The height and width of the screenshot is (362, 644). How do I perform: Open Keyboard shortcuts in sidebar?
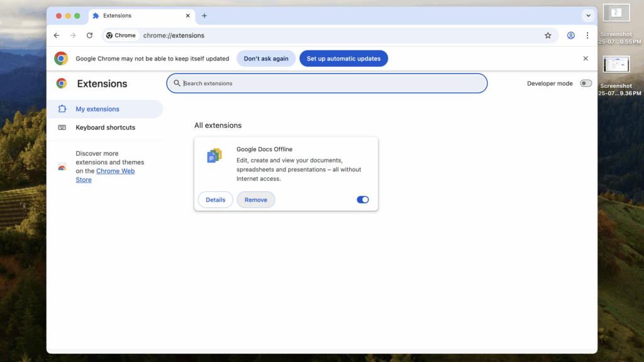click(105, 128)
